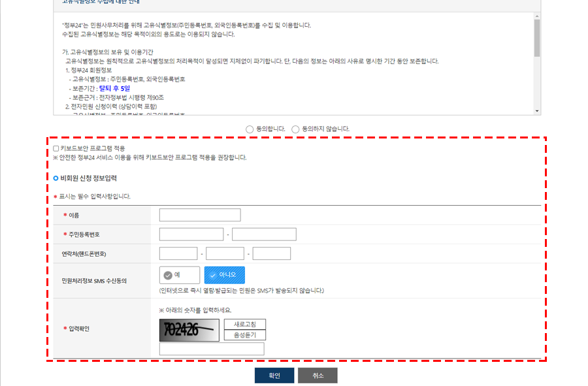Choose 아니오 for SMS 수신동의
588x386 pixels.
(x=225, y=275)
